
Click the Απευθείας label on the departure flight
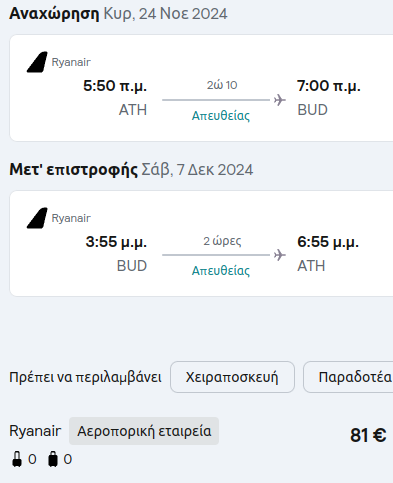point(221,116)
